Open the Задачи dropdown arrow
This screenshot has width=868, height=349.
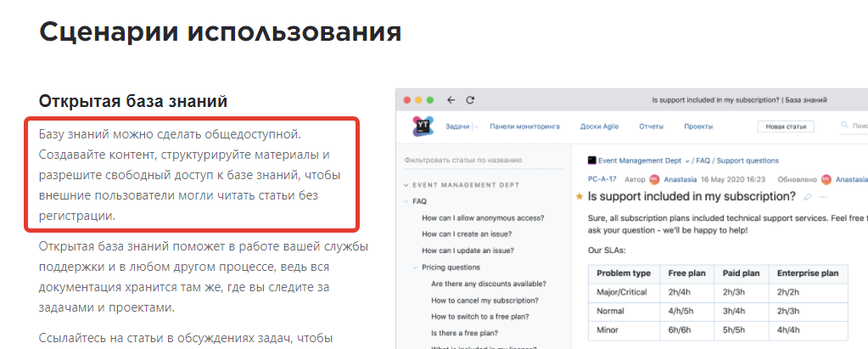476,127
